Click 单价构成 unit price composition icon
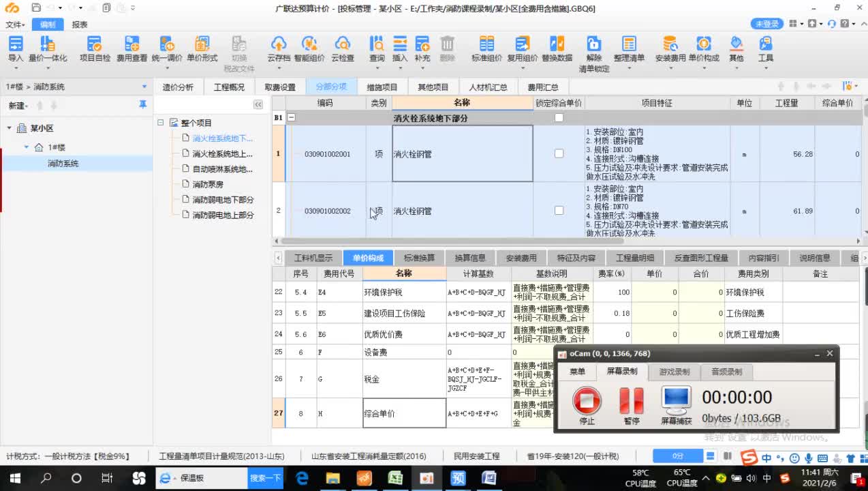Viewport: 868px width, 491px height. pos(704,49)
